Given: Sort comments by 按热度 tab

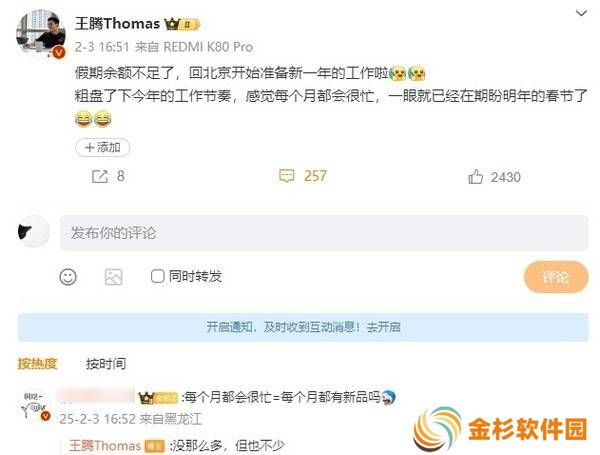Looking at the screenshot, I should click(37, 363).
